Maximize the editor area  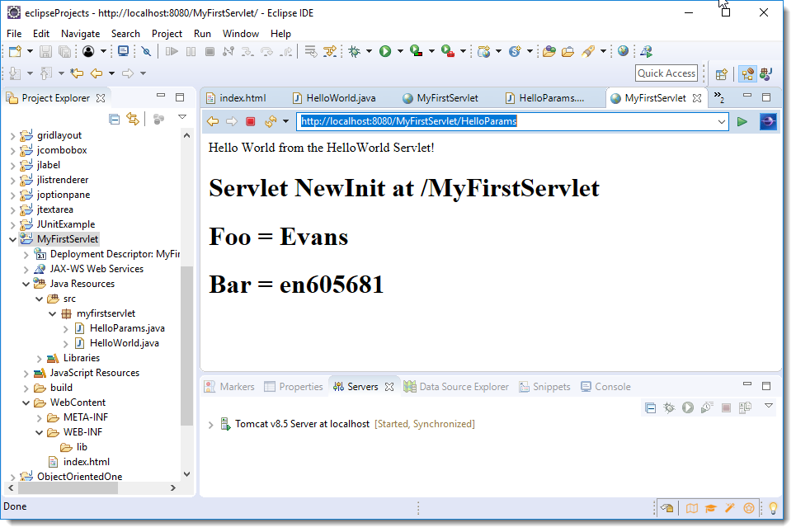[x=766, y=97]
